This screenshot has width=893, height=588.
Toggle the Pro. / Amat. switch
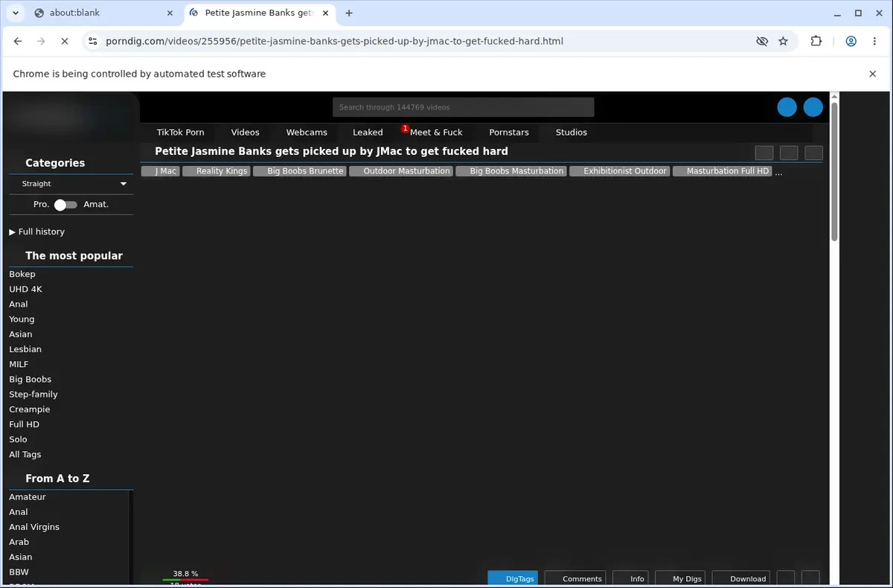(x=65, y=205)
